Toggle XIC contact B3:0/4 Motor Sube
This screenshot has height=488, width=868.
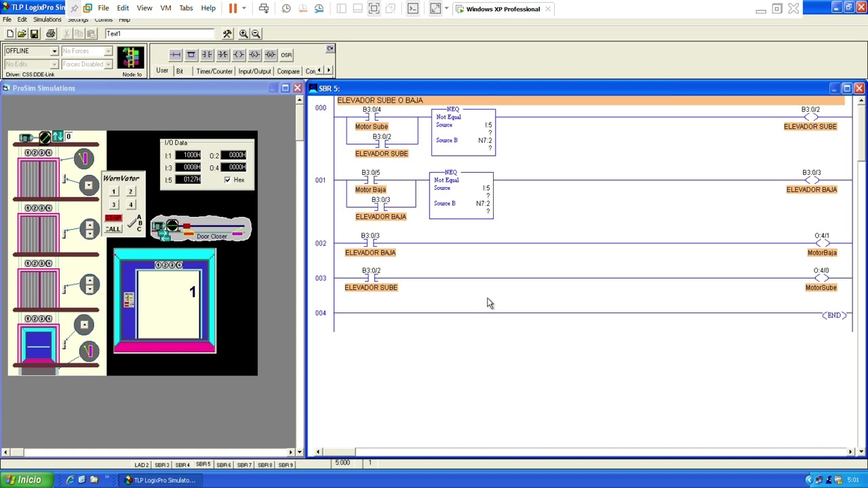[x=371, y=117]
